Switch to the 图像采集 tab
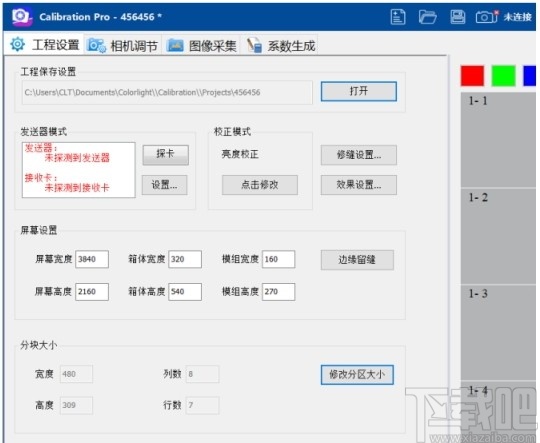 [201, 45]
